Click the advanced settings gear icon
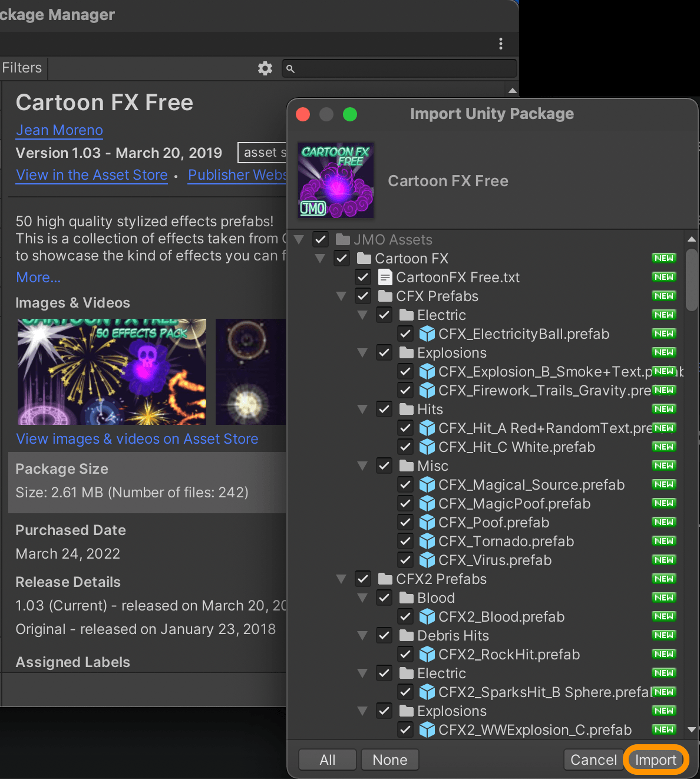The image size is (700, 779). pos(265,68)
